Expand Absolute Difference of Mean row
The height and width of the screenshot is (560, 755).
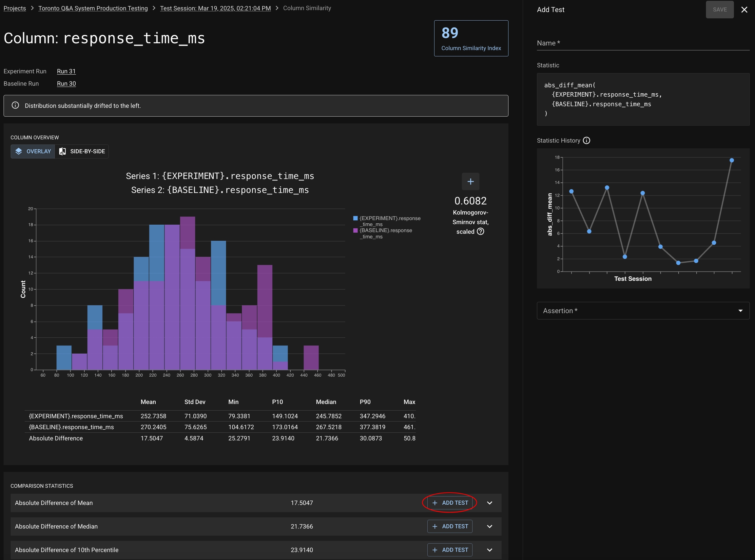(x=490, y=503)
